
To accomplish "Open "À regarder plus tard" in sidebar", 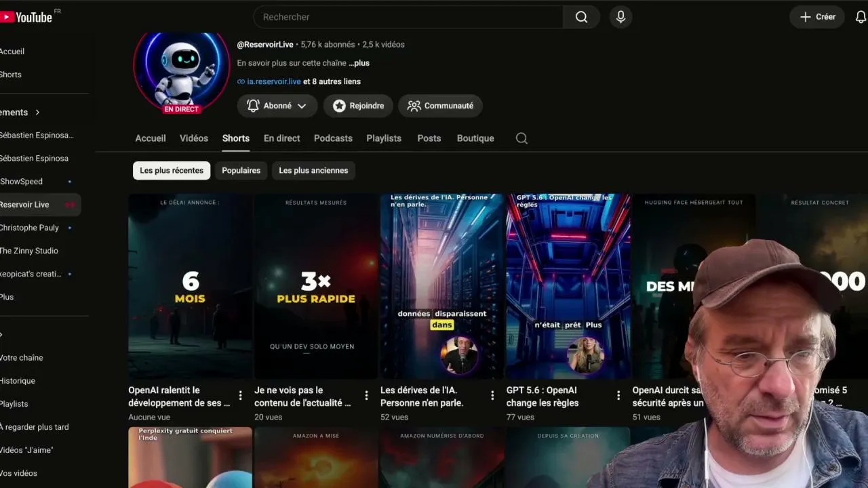I will coord(34,427).
